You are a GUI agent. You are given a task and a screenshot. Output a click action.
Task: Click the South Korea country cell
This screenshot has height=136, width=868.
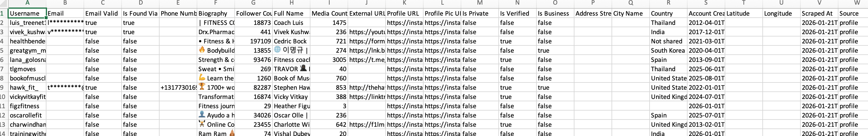coord(668,51)
